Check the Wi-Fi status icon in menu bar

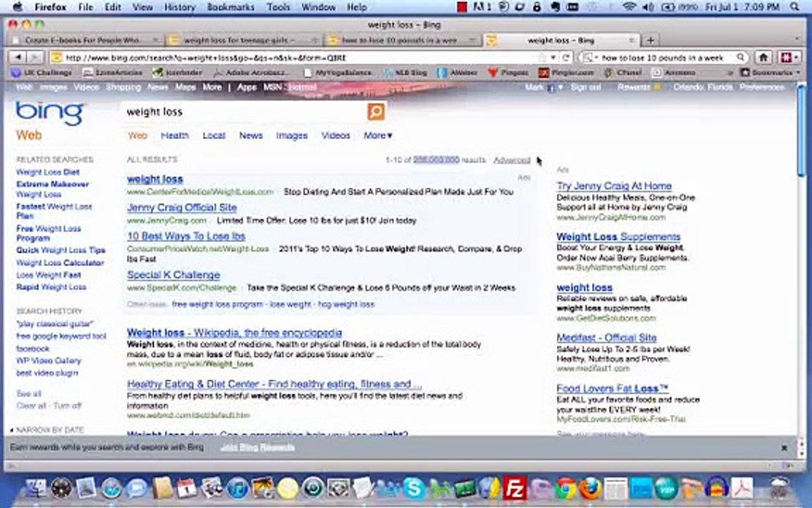[629, 7]
